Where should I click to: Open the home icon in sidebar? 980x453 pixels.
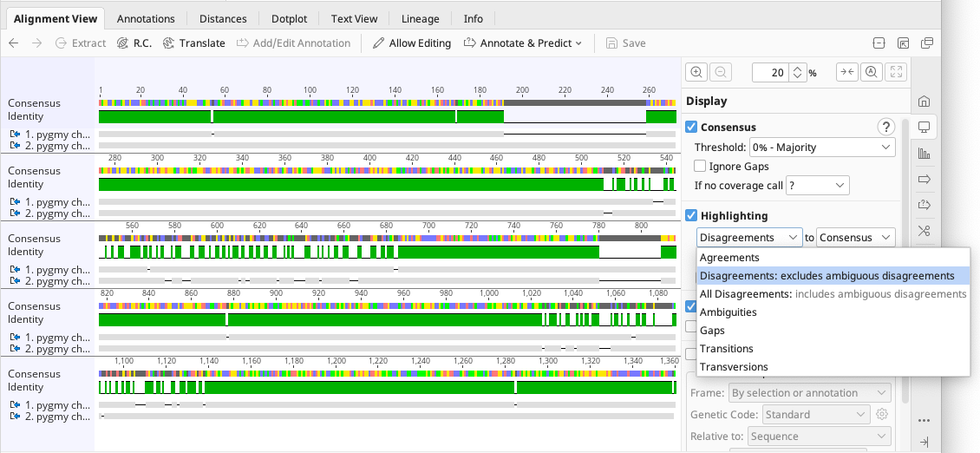[924, 102]
